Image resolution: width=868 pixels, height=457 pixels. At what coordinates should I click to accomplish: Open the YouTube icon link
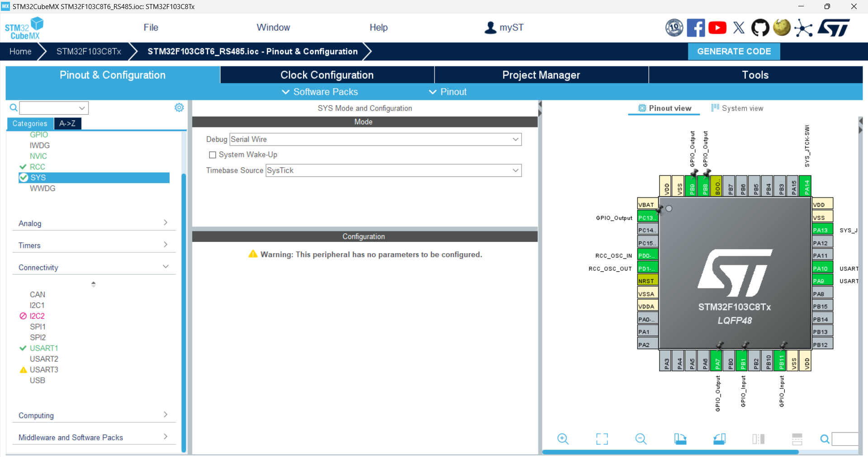717,28
